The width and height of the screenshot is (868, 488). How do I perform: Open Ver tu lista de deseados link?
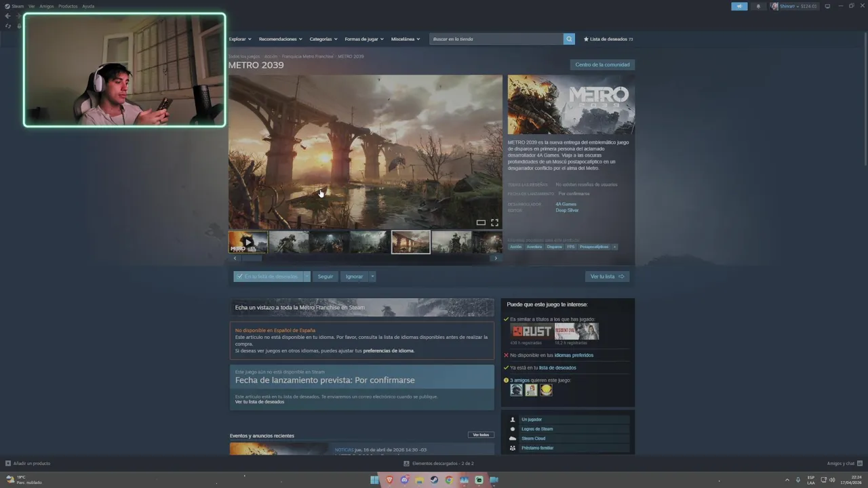(x=260, y=402)
